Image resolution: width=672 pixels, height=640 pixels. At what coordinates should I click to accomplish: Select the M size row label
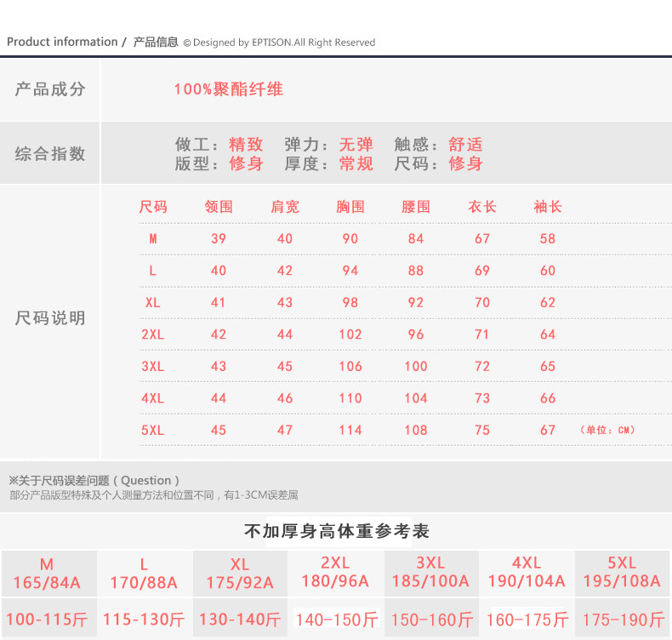click(x=153, y=239)
